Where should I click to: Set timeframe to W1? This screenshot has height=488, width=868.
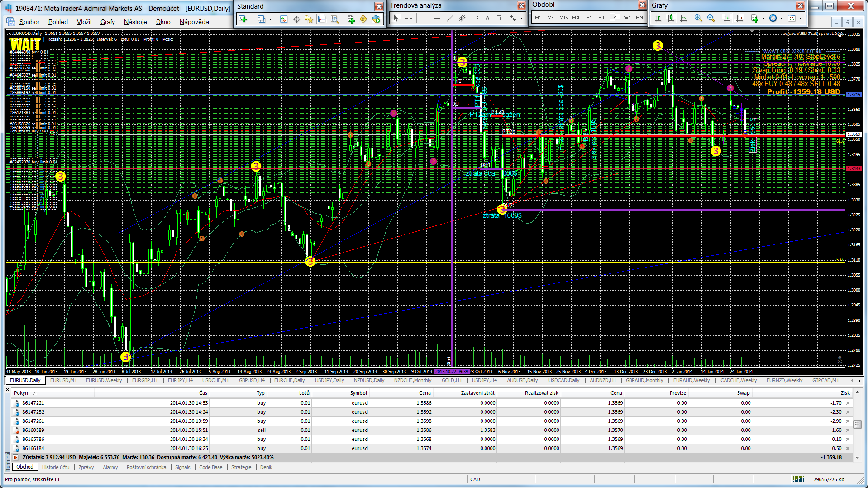[627, 18]
